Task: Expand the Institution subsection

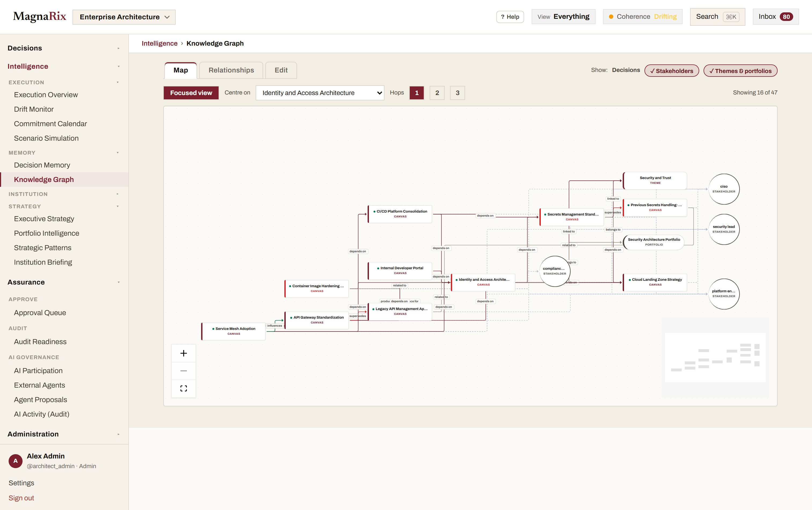Action: click(64, 194)
